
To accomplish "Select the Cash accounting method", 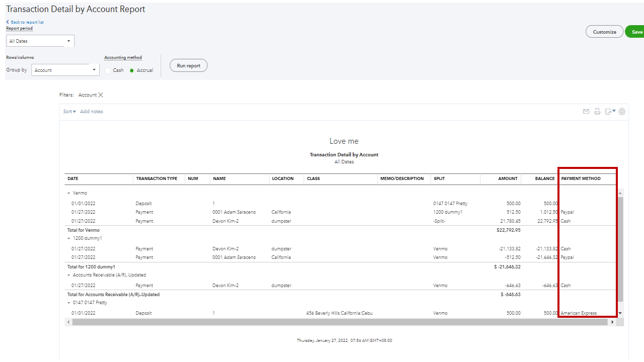I will tap(108, 70).
